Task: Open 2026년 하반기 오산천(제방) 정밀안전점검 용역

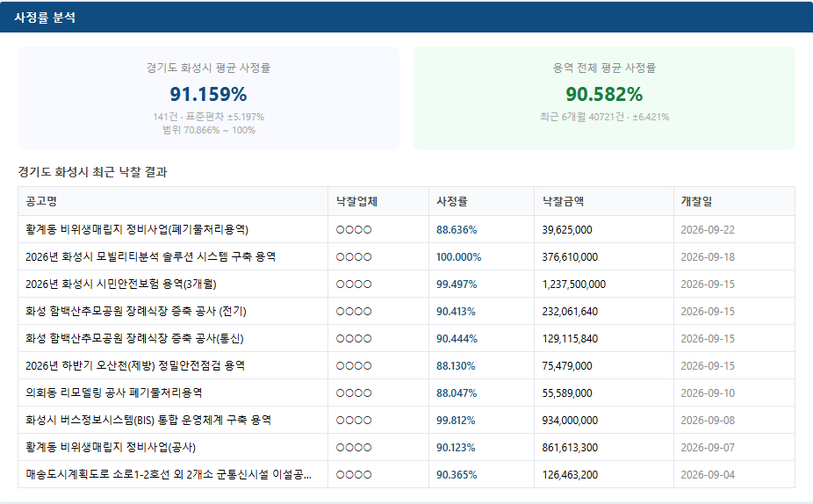Action: point(135,365)
